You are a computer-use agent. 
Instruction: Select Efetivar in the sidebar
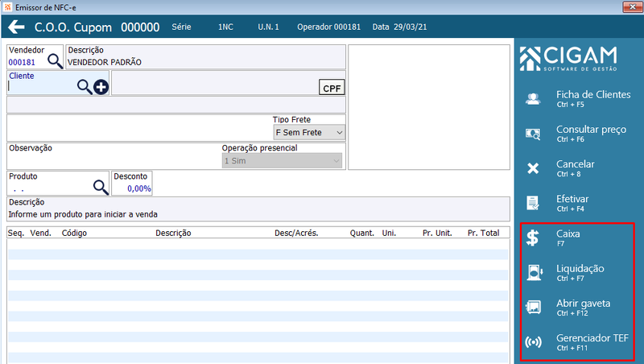[x=572, y=203]
